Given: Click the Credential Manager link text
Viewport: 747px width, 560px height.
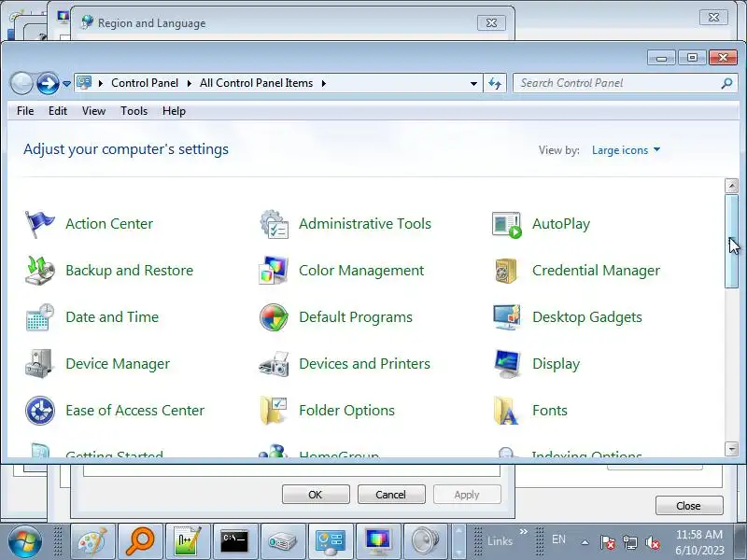Looking at the screenshot, I should tap(596, 271).
